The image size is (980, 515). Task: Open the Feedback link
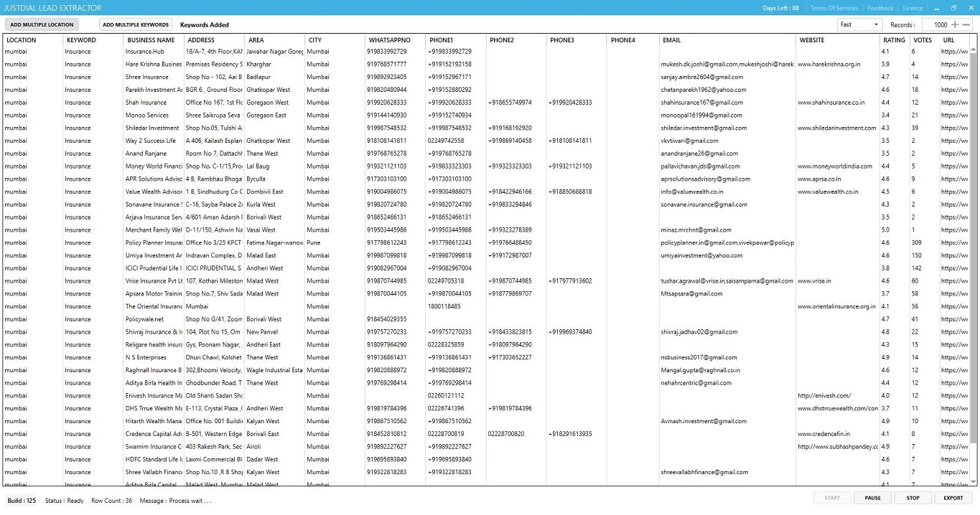880,8
